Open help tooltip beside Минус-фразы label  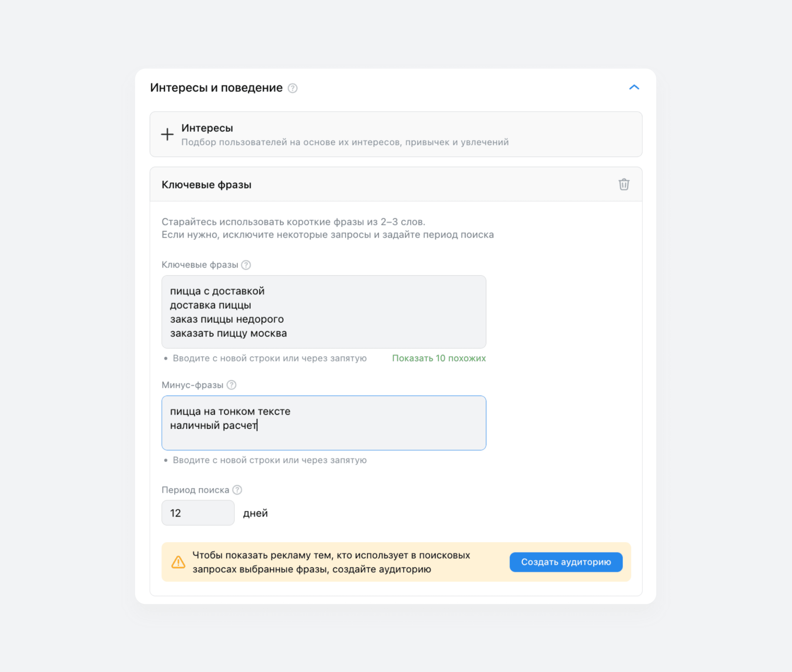point(231,385)
